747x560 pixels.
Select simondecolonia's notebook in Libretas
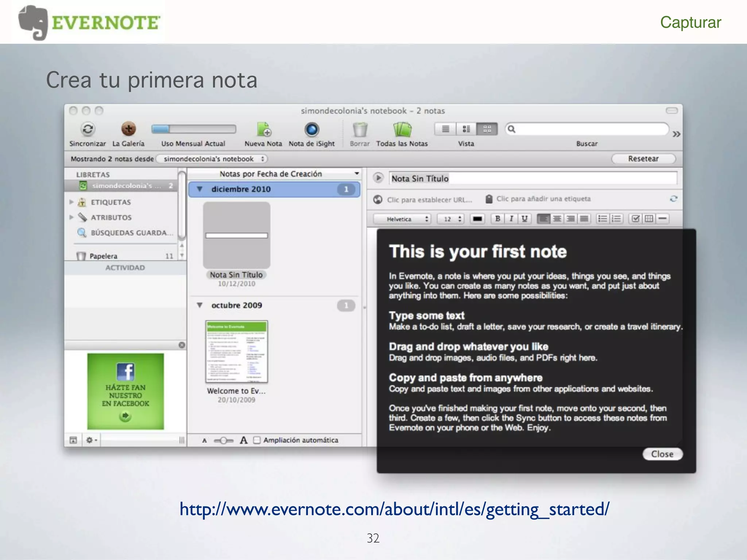point(121,186)
